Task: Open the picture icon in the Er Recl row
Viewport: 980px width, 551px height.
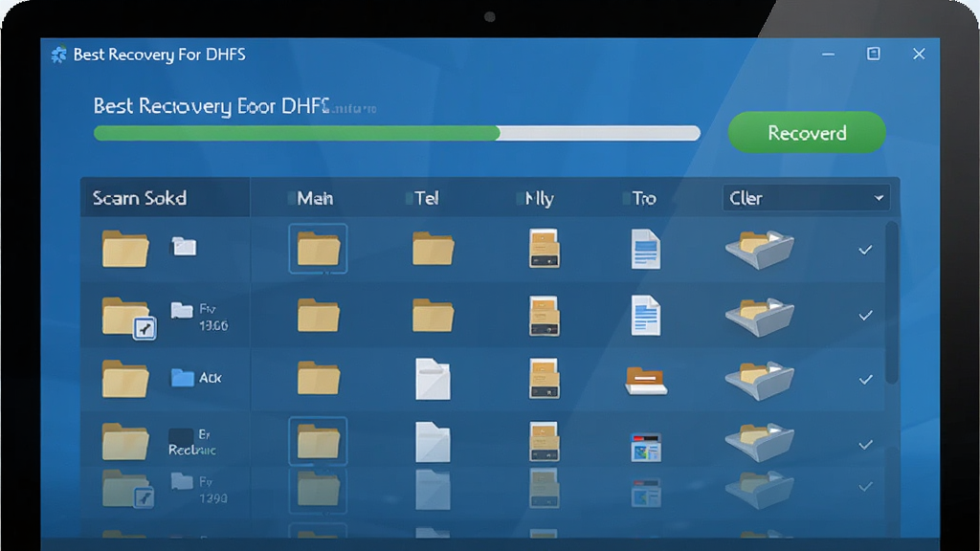Action: pos(646,447)
